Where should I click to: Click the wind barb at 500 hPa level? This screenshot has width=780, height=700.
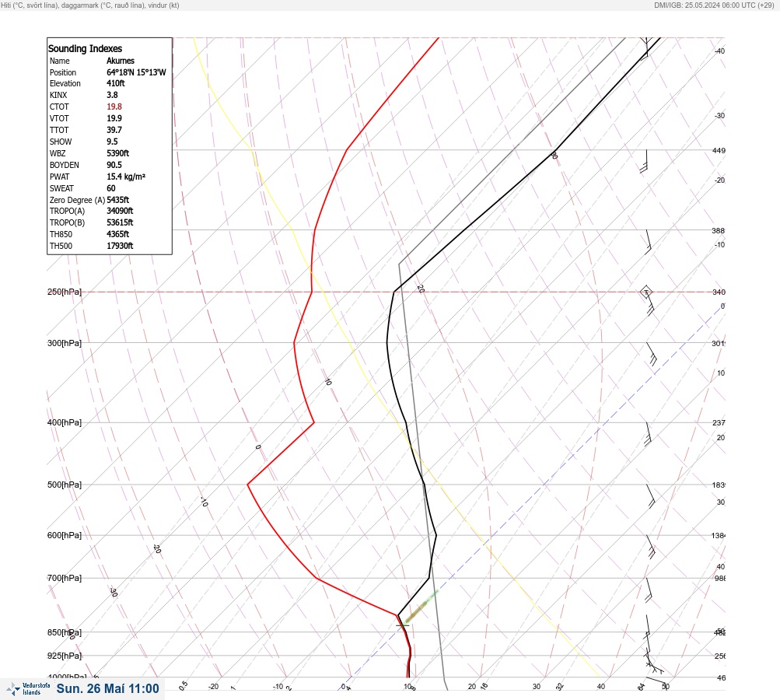[x=650, y=496]
